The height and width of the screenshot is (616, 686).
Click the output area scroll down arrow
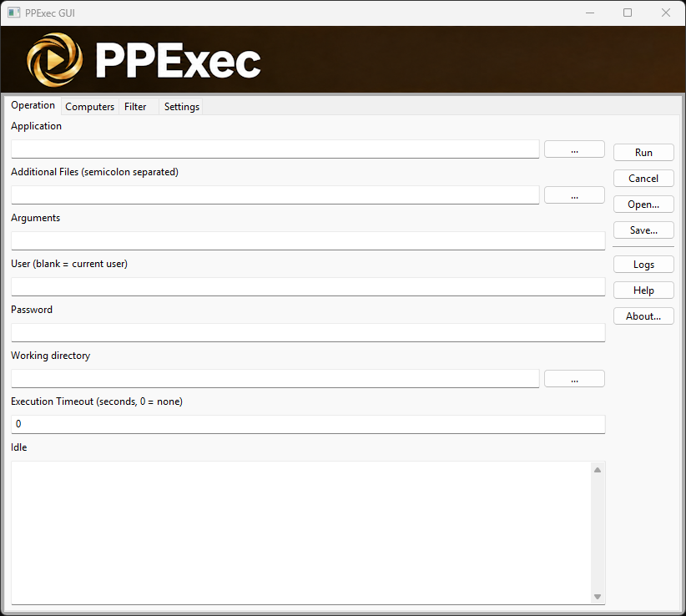pos(598,597)
